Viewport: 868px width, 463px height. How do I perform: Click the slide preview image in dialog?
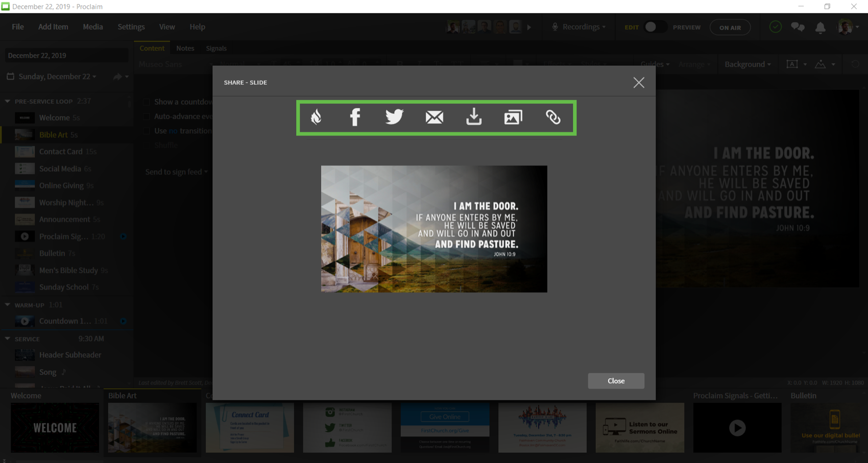tap(434, 229)
